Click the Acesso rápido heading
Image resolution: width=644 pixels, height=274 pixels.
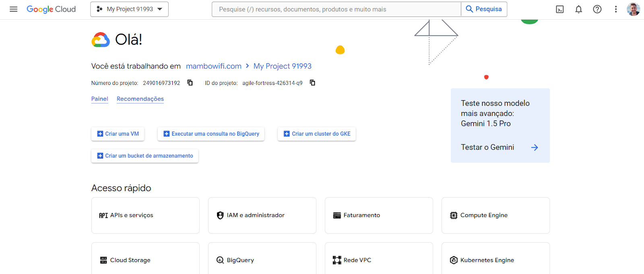click(x=121, y=188)
